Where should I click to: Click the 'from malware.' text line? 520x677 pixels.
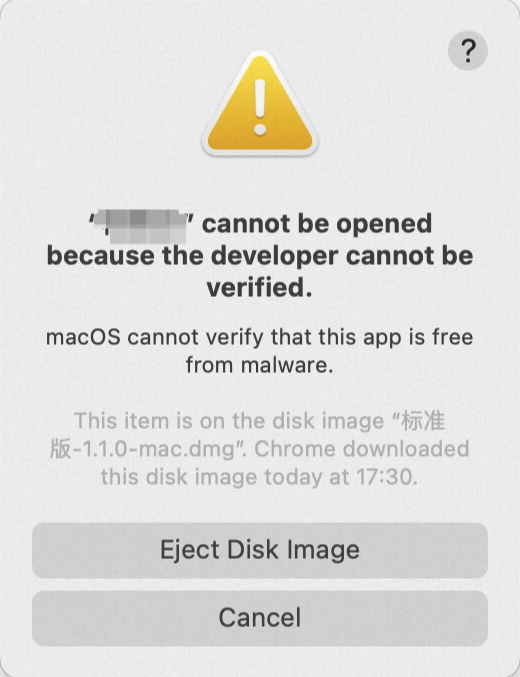(x=260, y=365)
